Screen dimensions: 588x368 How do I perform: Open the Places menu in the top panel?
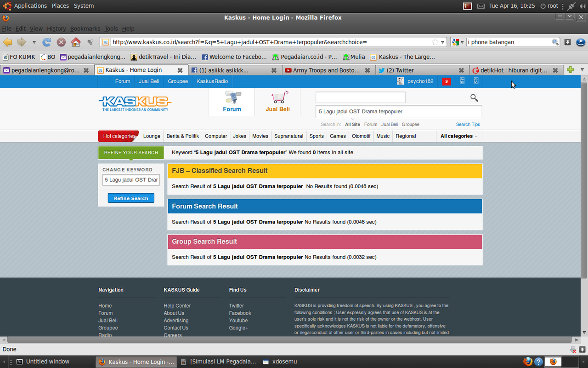[60, 6]
